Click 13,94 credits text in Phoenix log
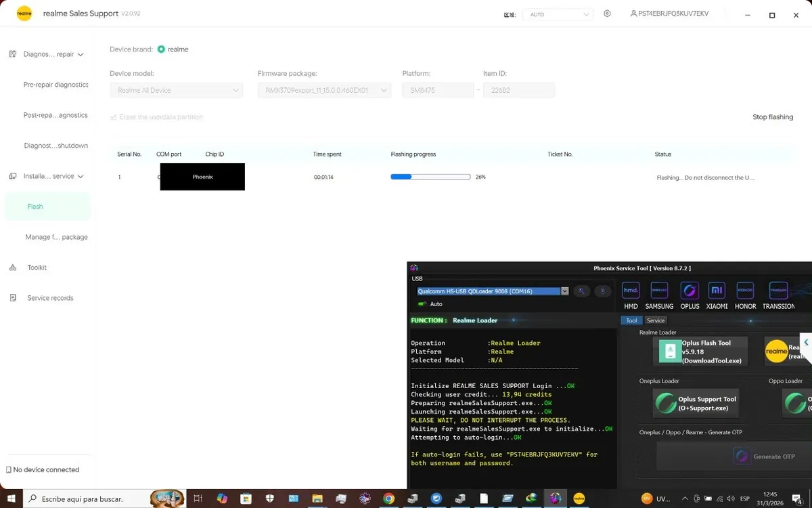The width and height of the screenshot is (812, 508). (527, 394)
